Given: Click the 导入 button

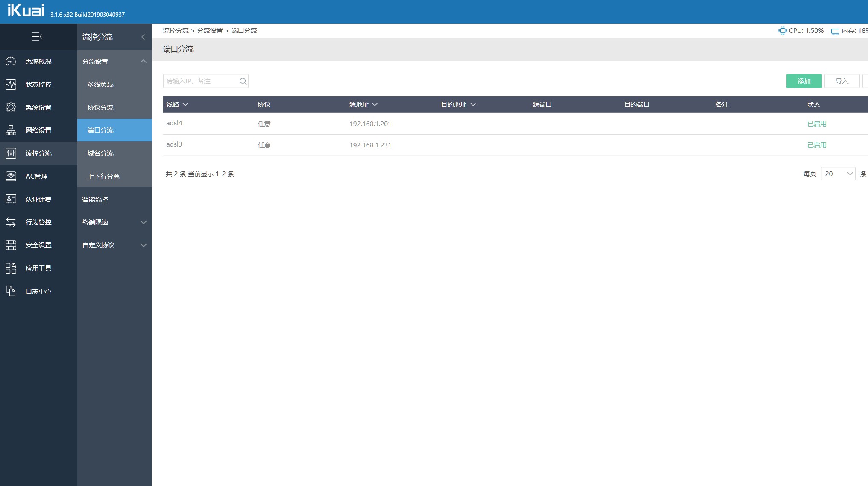Looking at the screenshot, I should [x=842, y=81].
